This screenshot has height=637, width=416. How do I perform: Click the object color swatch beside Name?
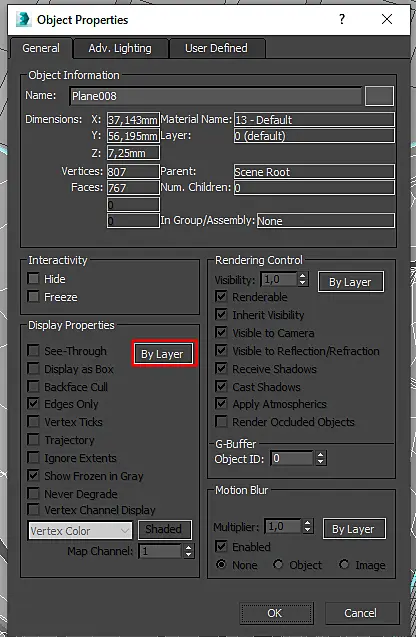click(x=379, y=96)
